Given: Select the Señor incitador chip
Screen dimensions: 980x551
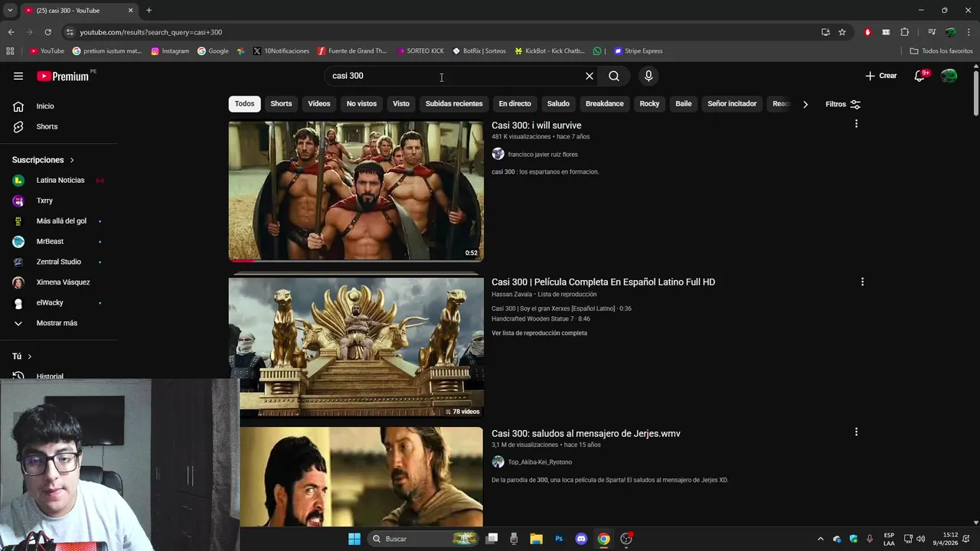Looking at the screenshot, I should [x=732, y=104].
